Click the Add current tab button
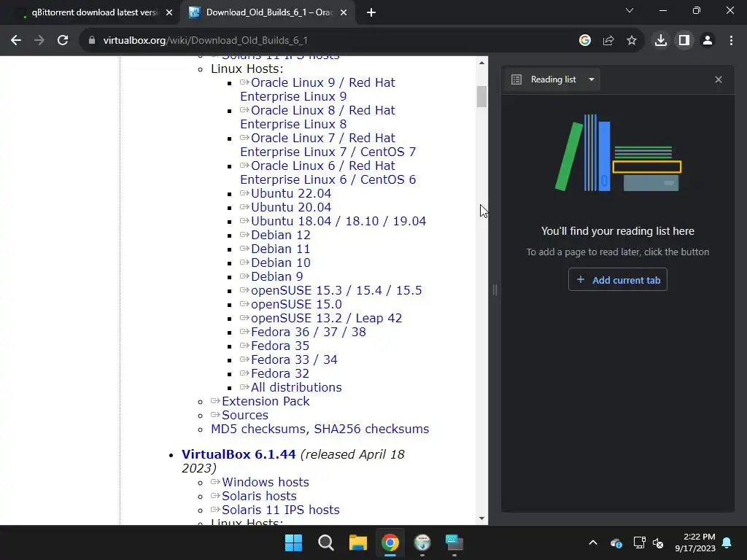The height and width of the screenshot is (560, 747). [617, 280]
